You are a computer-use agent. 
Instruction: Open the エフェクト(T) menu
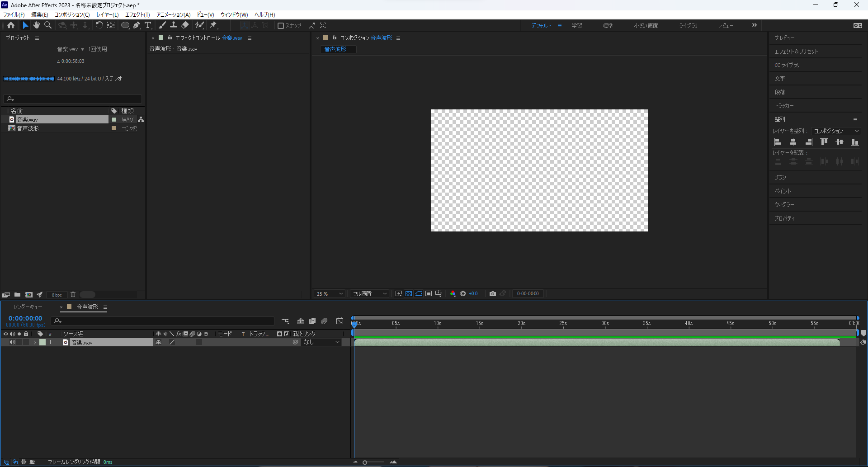click(x=137, y=15)
